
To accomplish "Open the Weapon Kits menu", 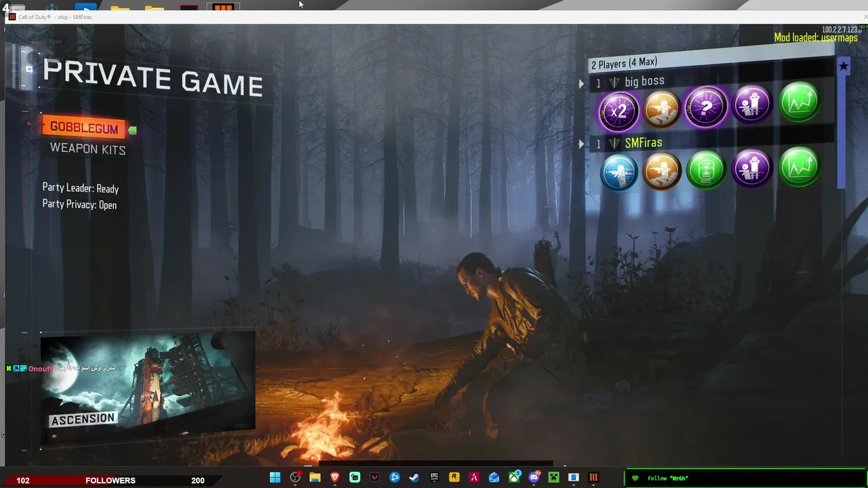I will click(87, 149).
